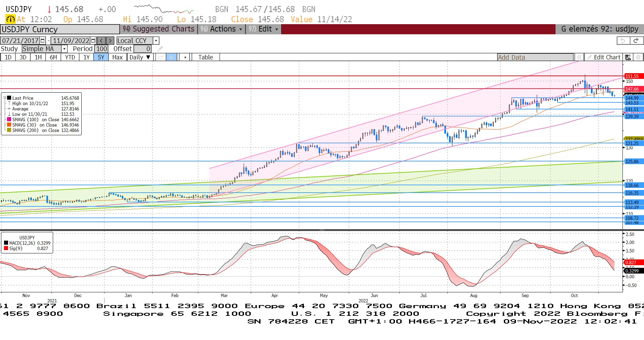Open Suggested Charts
This screenshot has width=644, height=340.
point(159,29)
